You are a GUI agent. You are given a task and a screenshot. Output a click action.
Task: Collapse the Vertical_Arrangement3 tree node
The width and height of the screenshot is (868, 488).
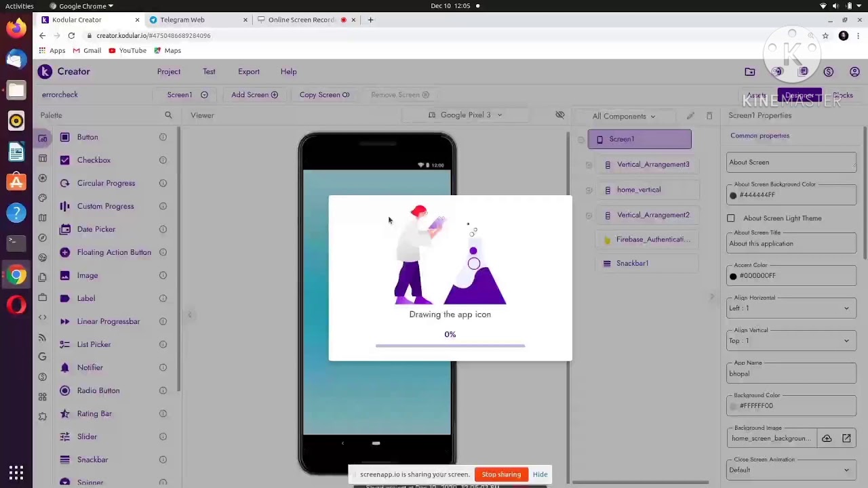point(589,165)
